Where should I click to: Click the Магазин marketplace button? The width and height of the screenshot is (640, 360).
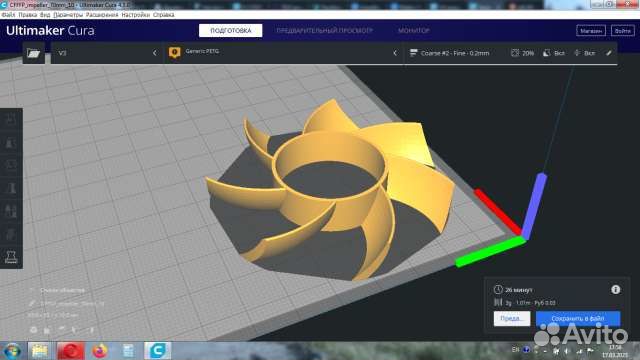pos(591,31)
